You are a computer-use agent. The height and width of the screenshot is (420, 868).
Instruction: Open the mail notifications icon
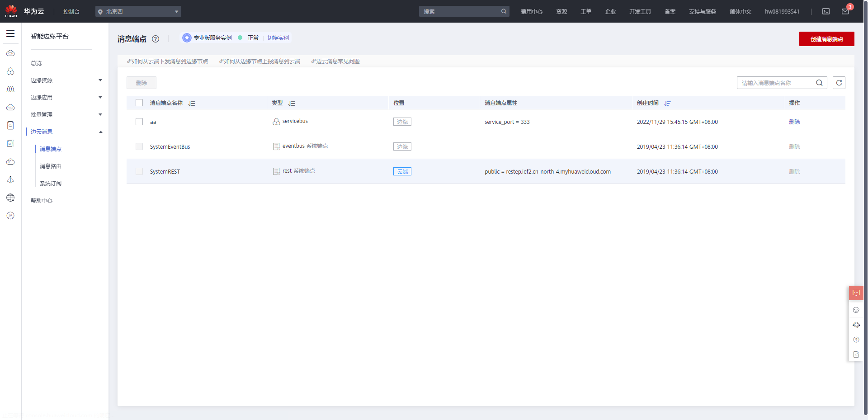(x=845, y=11)
